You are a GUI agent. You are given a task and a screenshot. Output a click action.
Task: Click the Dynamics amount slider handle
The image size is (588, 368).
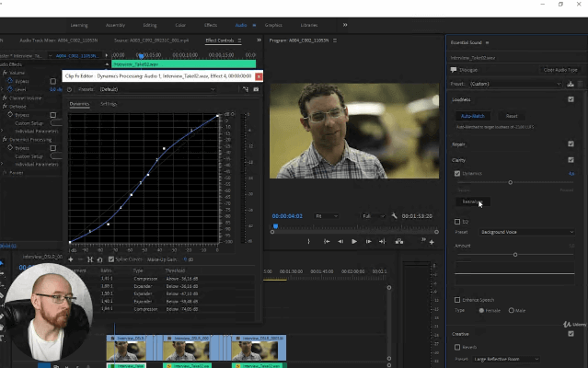click(x=511, y=182)
